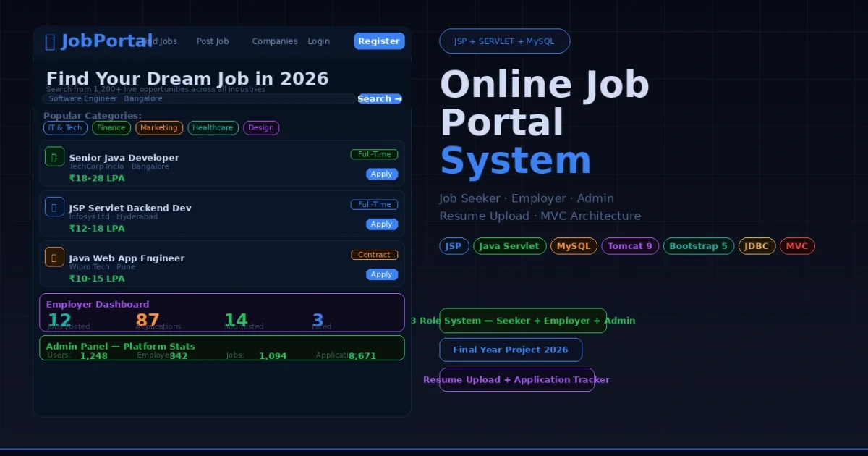Screen dimensions: 868x456
Task: Apply to the Senior Java Developer job
Action: (x=381, y=174)
